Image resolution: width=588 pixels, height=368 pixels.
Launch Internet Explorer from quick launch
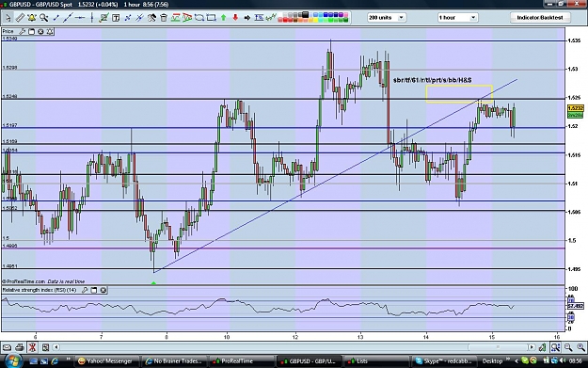coord(56,360)
